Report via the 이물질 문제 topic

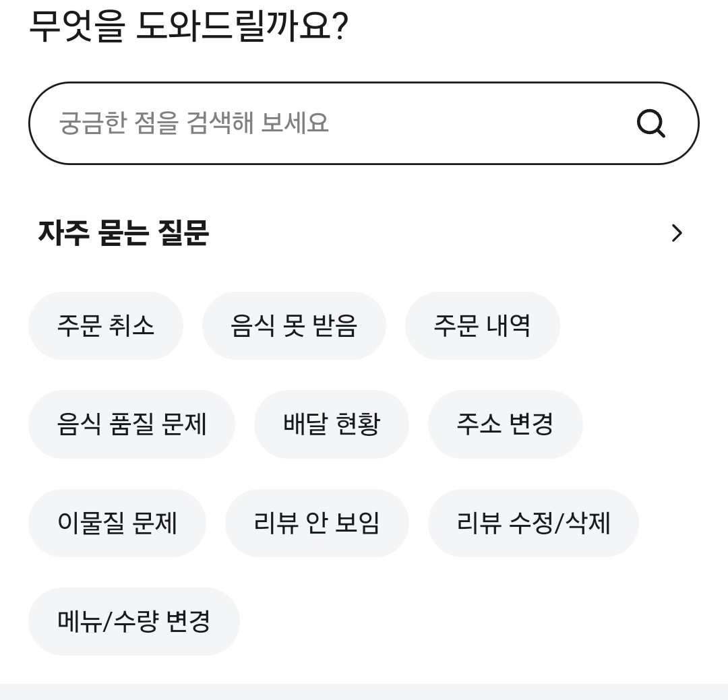(117, 523)
